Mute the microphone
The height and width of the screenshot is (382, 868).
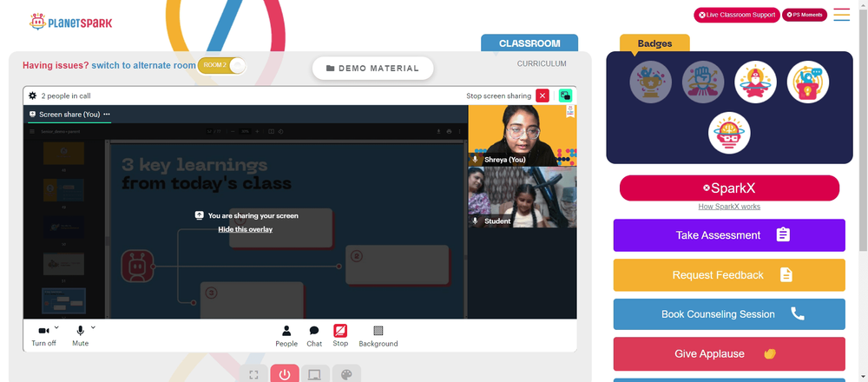point(80,335)
